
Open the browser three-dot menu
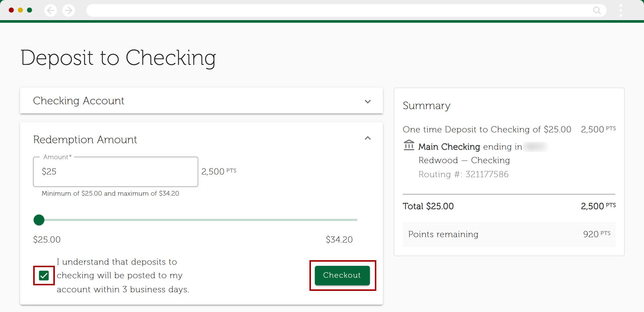point(621,10)
